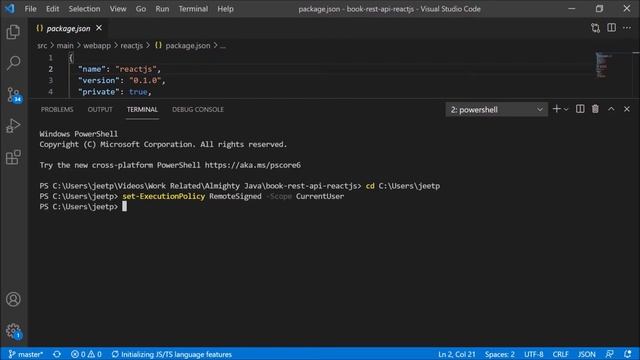Click 'reactjs' in the breadcrumb path
Image resolution: width=640 pixels, height=360 pixels.
(x=131, y=46)
